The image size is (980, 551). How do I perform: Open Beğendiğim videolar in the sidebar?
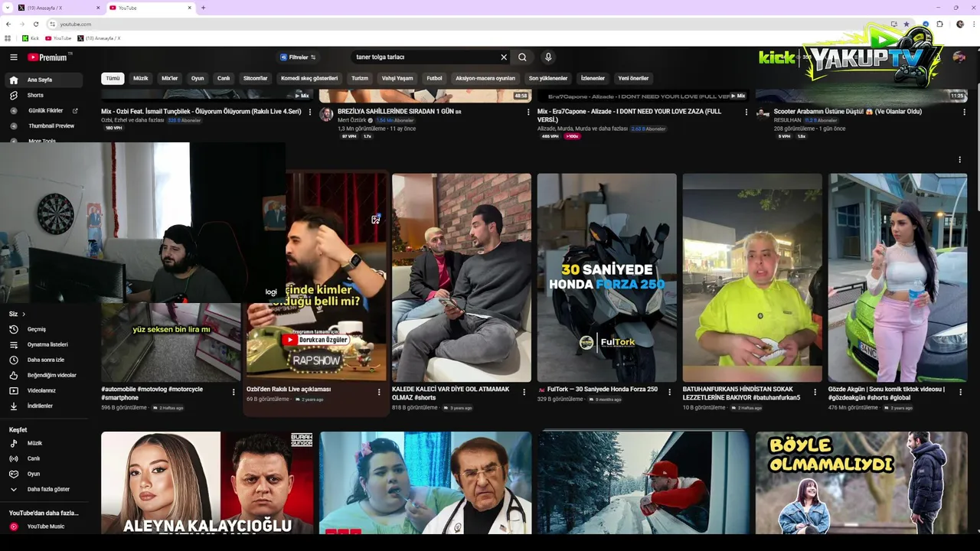[x=44, y=375]
